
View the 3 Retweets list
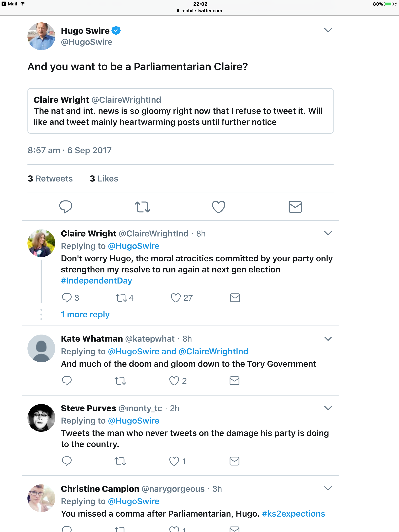coord(50,179)
